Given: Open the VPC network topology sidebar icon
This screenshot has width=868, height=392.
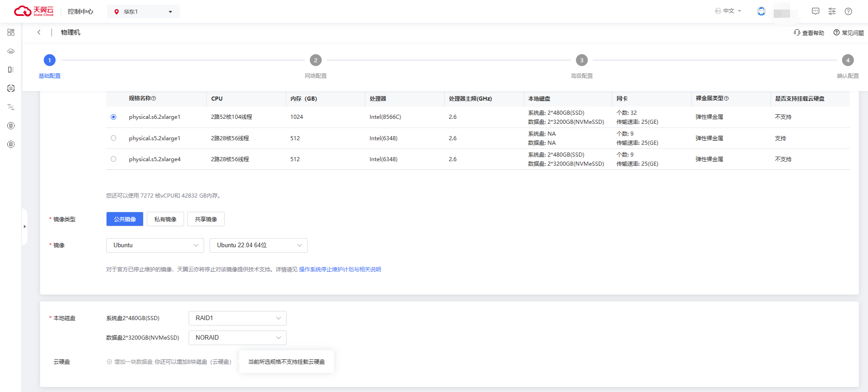Looking at the screenshot, I should coord(11,107).
